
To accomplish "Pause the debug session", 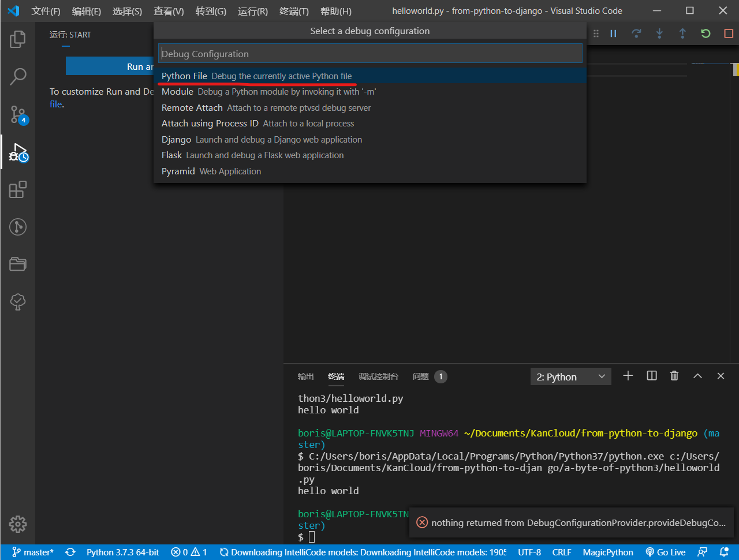I will 613,33.
